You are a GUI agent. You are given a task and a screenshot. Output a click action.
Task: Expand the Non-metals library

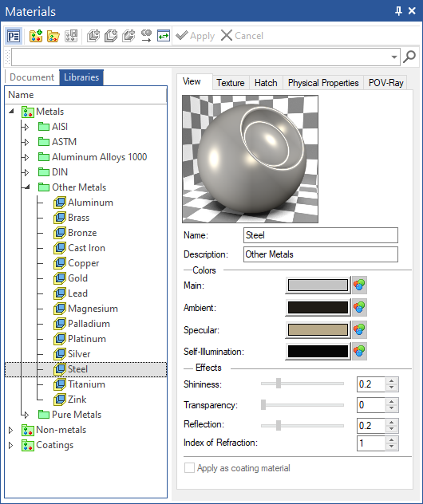[10, 430]
